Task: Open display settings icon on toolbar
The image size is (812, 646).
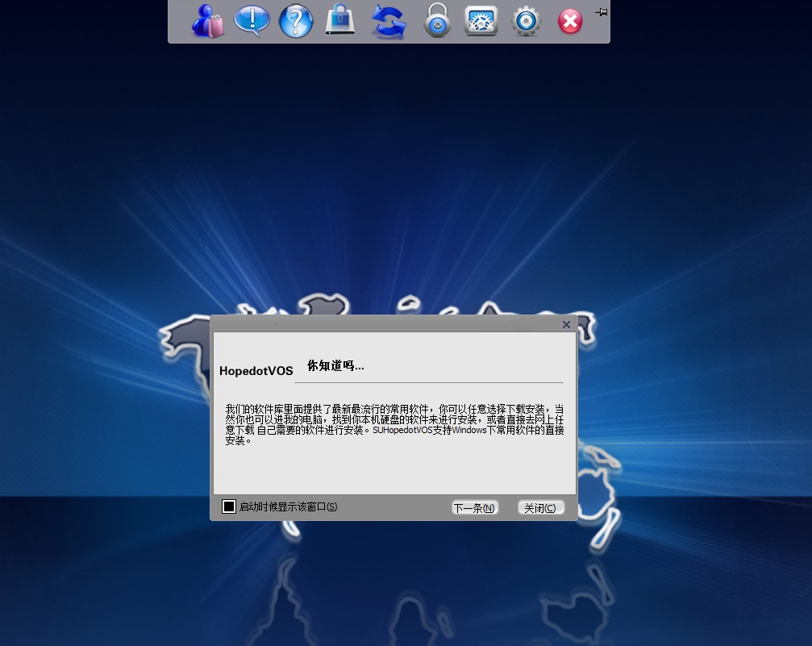Action: 481,21
